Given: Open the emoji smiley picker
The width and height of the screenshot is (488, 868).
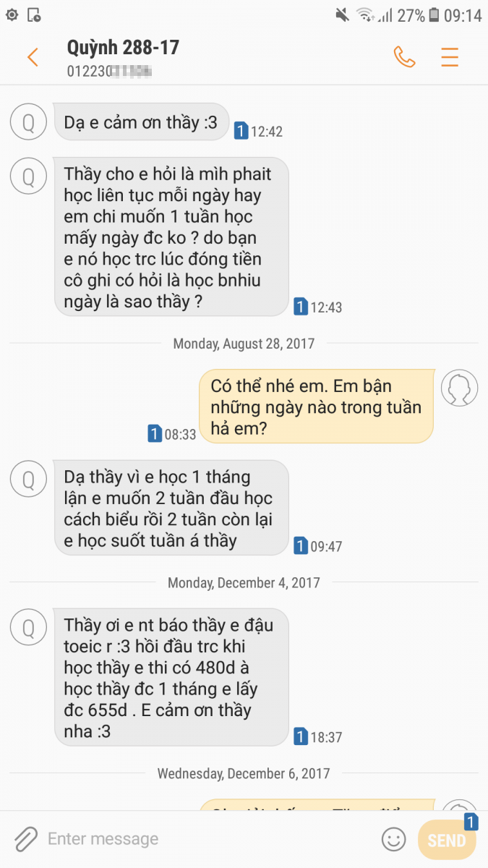Looking at the screenshot, I should point(393,839).
